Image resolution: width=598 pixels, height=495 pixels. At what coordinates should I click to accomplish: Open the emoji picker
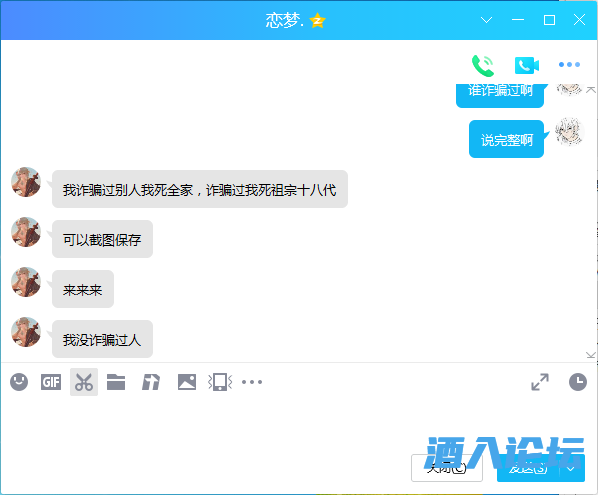pyautogui.click(x=19, y=382)
